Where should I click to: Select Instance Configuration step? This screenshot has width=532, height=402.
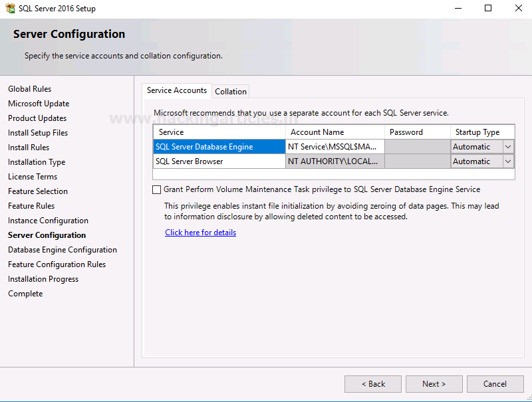(x=48, y=221)
